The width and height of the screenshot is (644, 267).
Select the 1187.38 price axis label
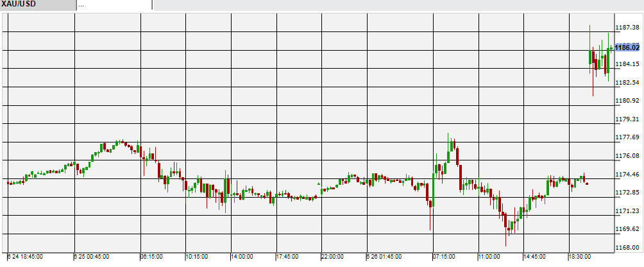[625, 28]
